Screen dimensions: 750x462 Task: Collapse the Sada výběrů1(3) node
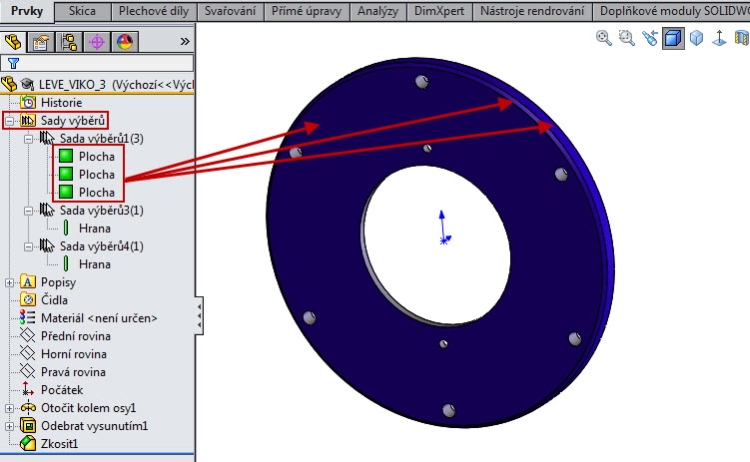coord(28,139)
